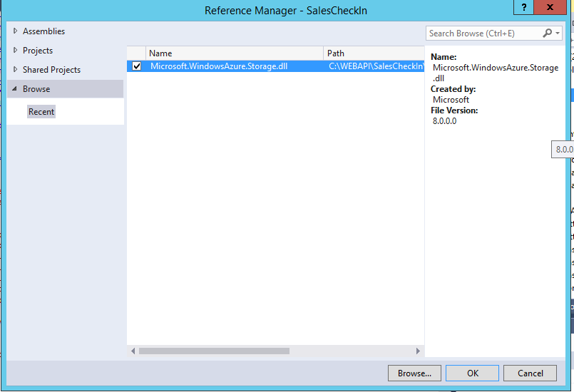This screenshot has width=574, height=392.
Task: Close the Reference Manager dialog
Action: tap(550, 7)
